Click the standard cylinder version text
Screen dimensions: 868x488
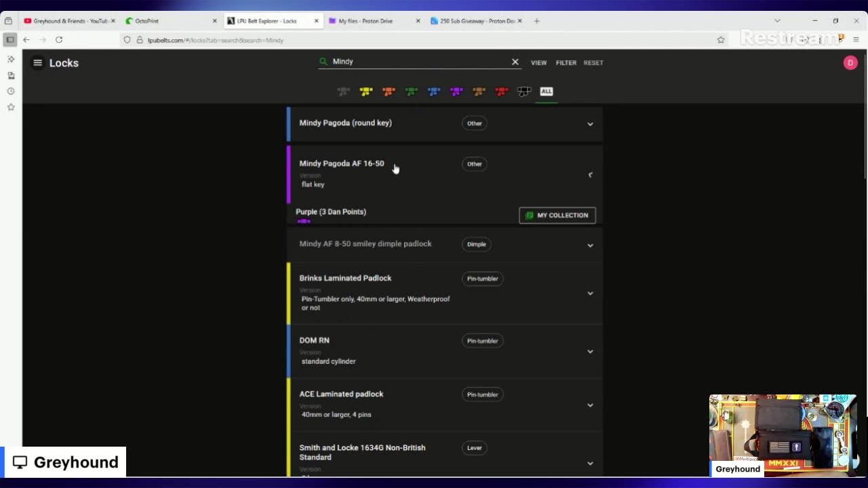(x=328, y=361)
